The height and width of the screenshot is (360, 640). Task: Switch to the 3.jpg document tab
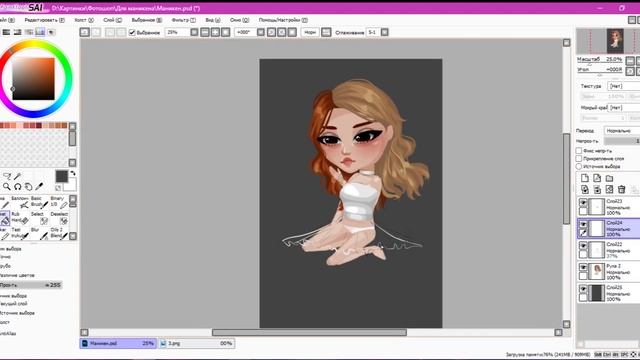pos(197,343)
